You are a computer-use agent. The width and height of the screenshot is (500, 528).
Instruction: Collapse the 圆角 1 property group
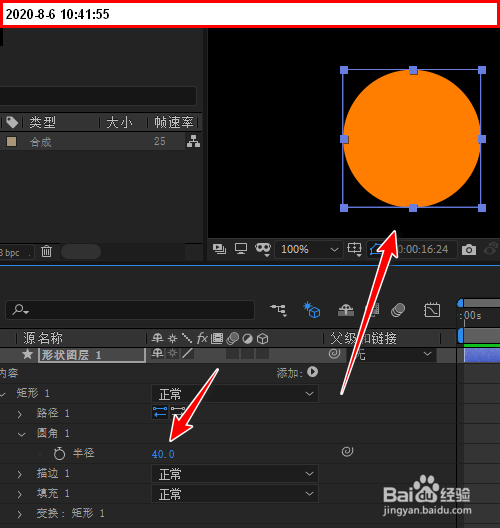click(x=21, y=434)
